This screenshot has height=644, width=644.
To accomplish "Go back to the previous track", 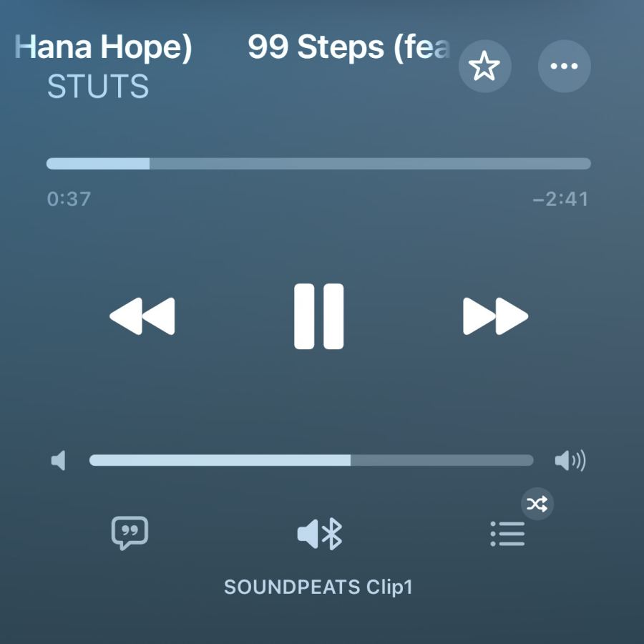I will click(x=142, y=316).
